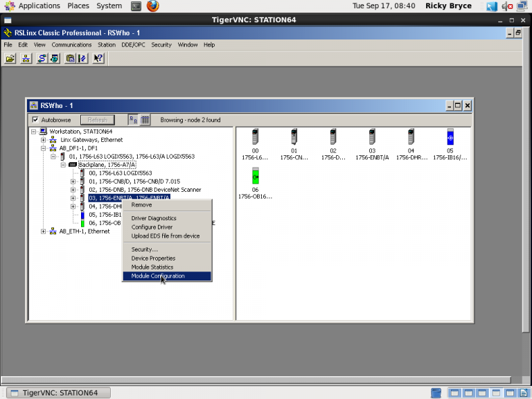Collapse the Backplane, 1756-A7/A node
Image resolution: width=532 pixels, height=399 pixels.
pos(63,165)
